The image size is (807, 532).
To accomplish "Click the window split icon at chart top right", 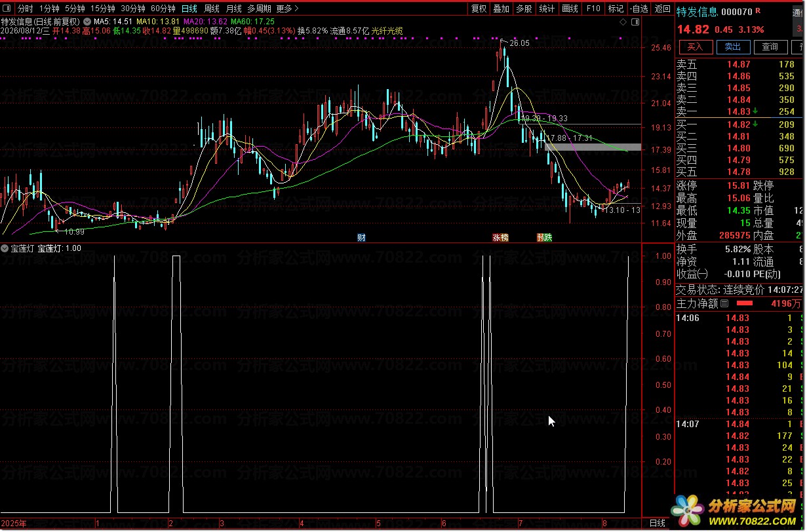I will point(635,22).
